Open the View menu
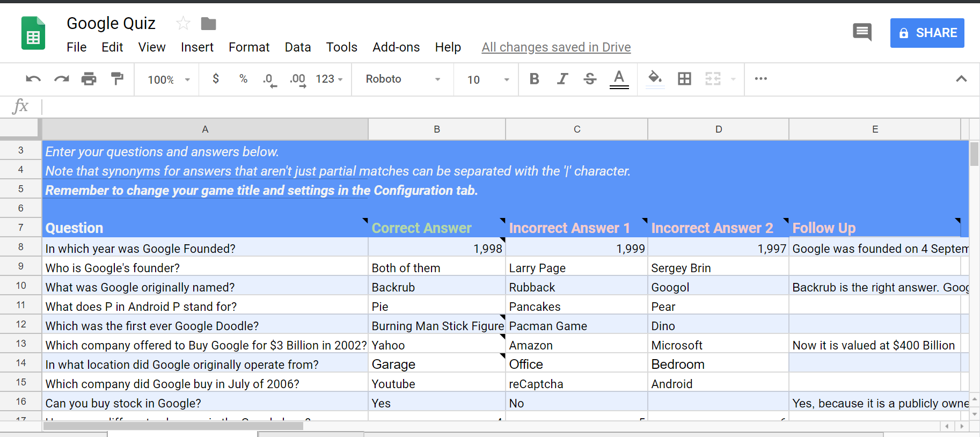This screenshot has width=980, height=437. pos(152,47)
